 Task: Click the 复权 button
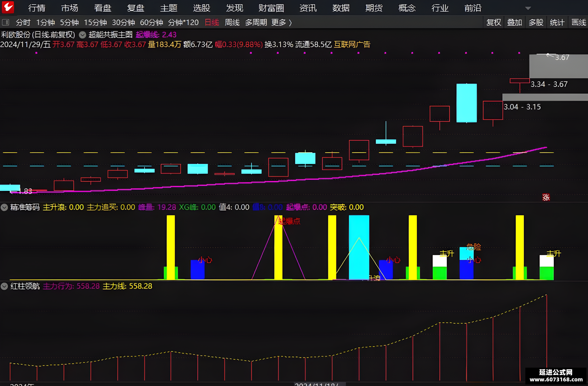pyautogui.click(x=494, y=22)
